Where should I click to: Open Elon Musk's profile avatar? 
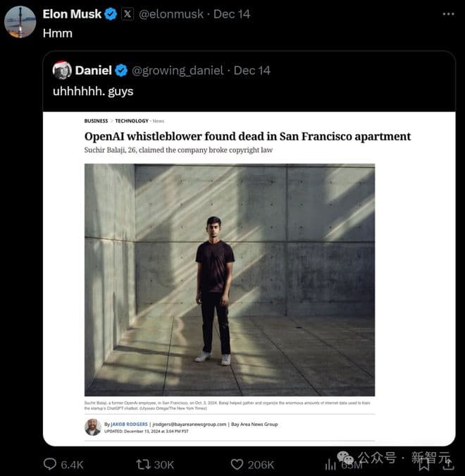click(x=20, y=21)
